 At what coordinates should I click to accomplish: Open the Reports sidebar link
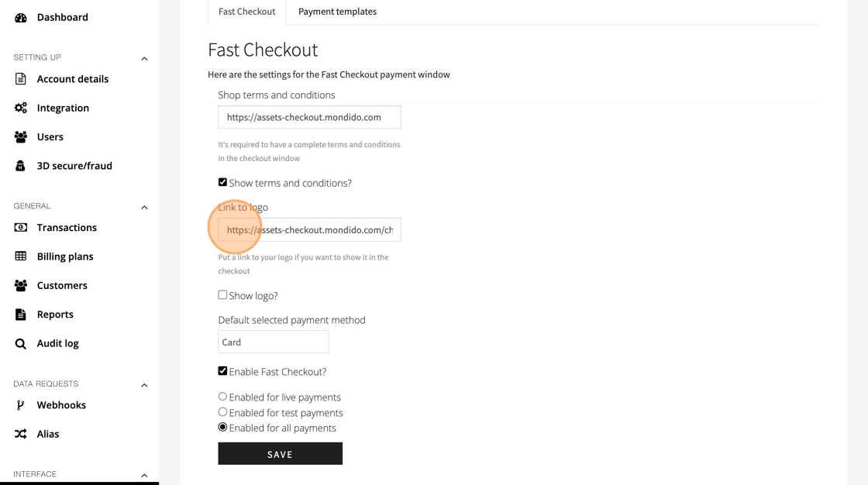[55, 315]
